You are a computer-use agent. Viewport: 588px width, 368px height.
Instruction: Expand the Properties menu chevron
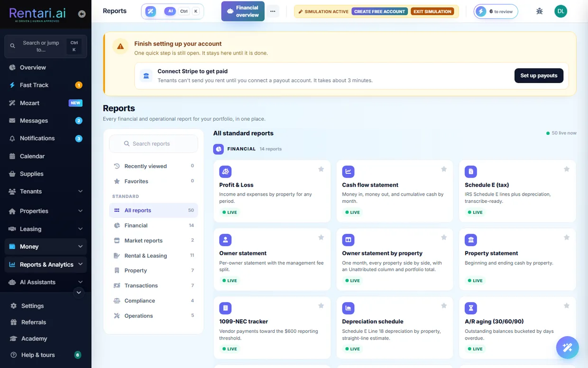[x=80, y=211]
